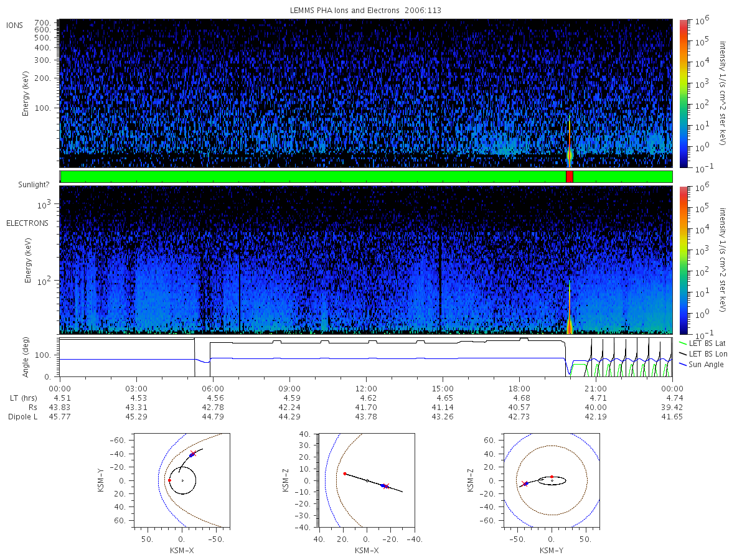The image size is (747, 560).
Task: Click the ions intensity color bar
Action: coord(683,93)
